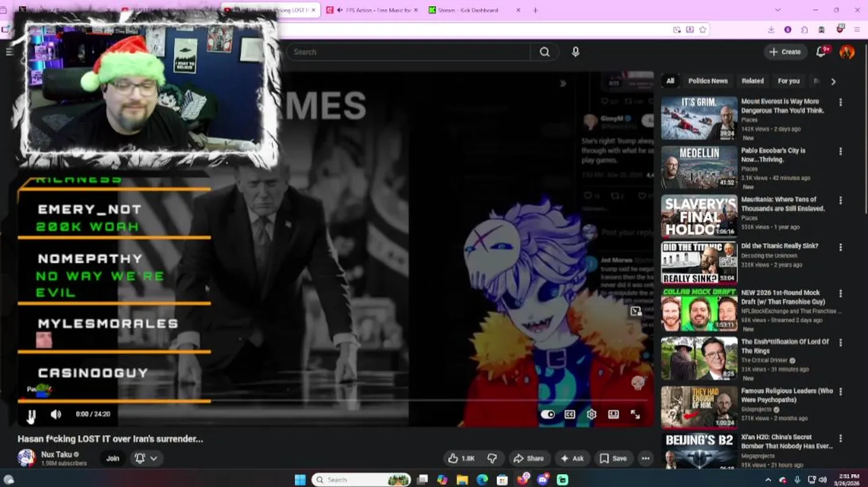The width and height of the screenshot is (868, 487).
Task: Expand the browser tab list chevron
Action: click(x=777, y=10)
